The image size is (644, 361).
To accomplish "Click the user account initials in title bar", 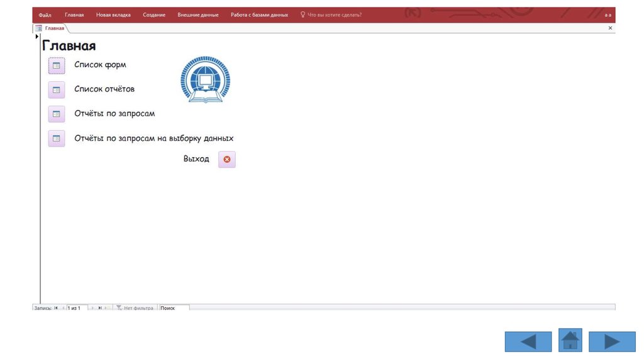I will 608,15.
